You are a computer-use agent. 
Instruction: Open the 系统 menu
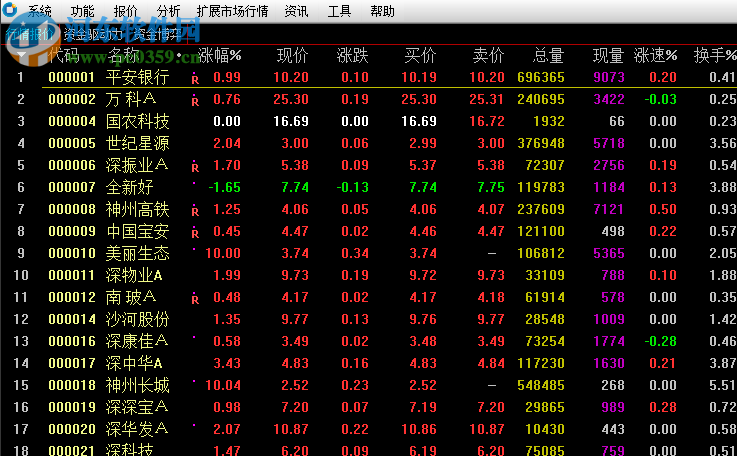39,11
